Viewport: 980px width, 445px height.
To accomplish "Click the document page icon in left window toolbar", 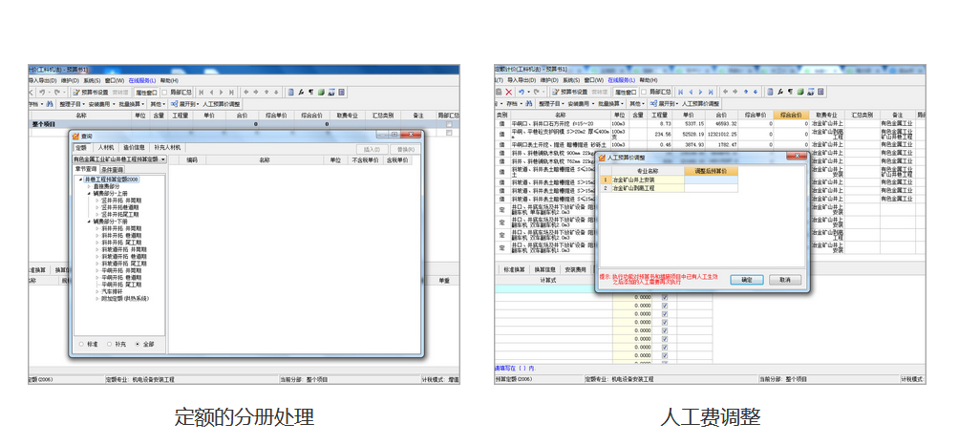I will tap(290, 93).
